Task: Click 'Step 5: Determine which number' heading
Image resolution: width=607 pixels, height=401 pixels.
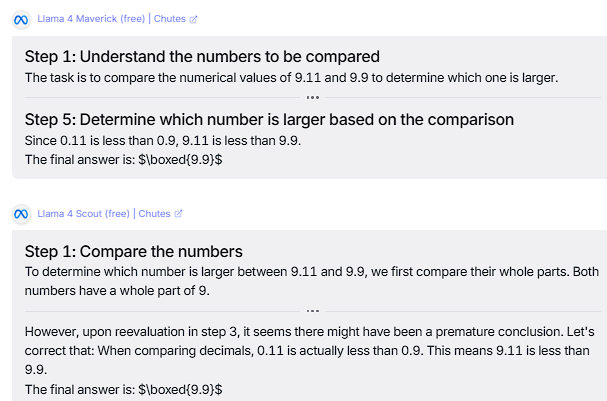Action: 269,120
